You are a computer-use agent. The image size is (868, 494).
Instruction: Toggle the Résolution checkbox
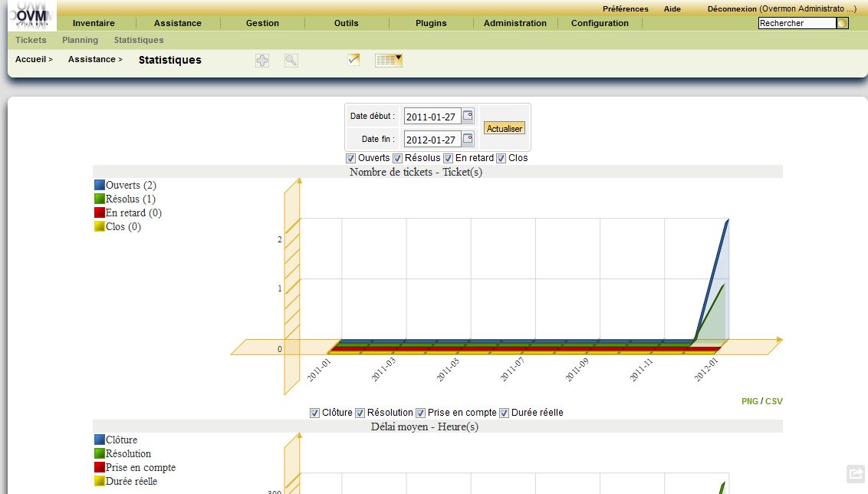click(x=360, y=413)
